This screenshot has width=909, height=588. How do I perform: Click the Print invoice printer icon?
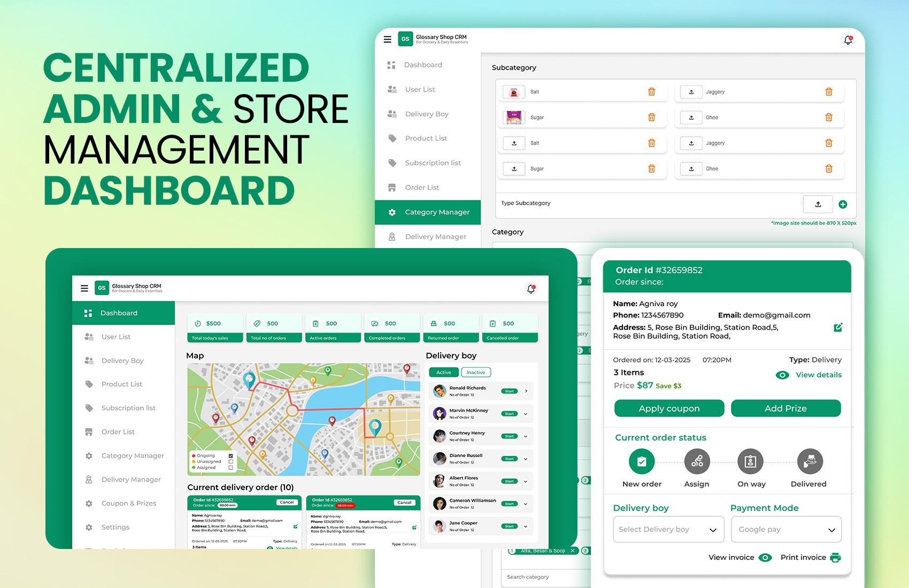click(835, 558)
